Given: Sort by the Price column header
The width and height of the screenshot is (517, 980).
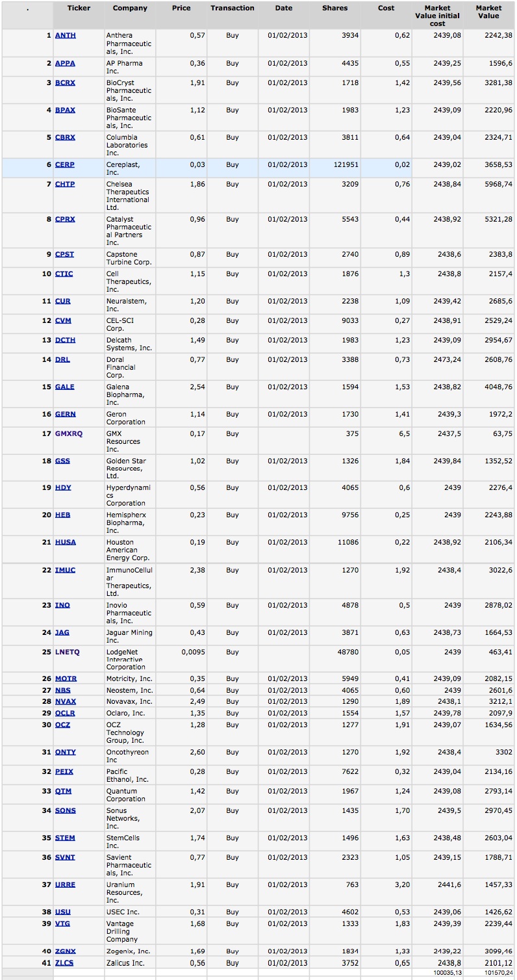Looking at the screenshot, I should pos(181,8).
